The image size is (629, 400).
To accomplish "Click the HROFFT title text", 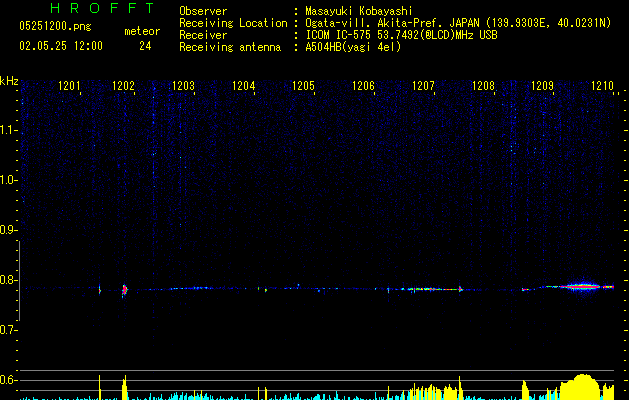I will pos(103,8).
